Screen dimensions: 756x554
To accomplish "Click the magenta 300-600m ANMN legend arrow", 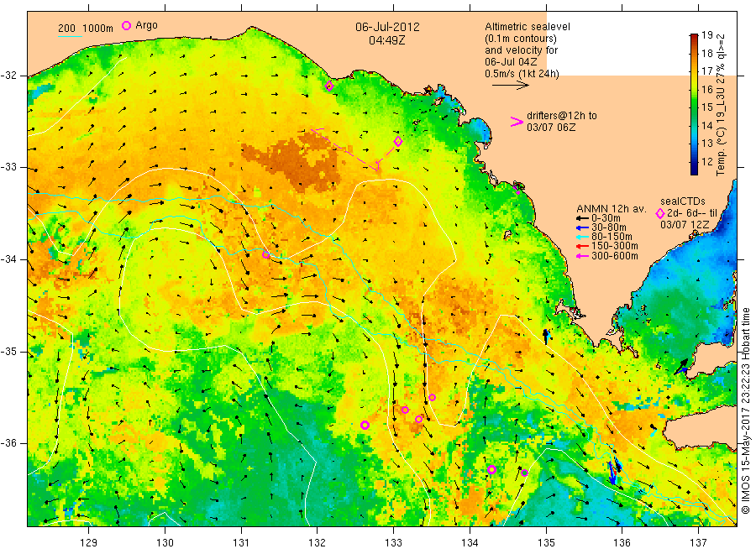I will coord(582,256).
